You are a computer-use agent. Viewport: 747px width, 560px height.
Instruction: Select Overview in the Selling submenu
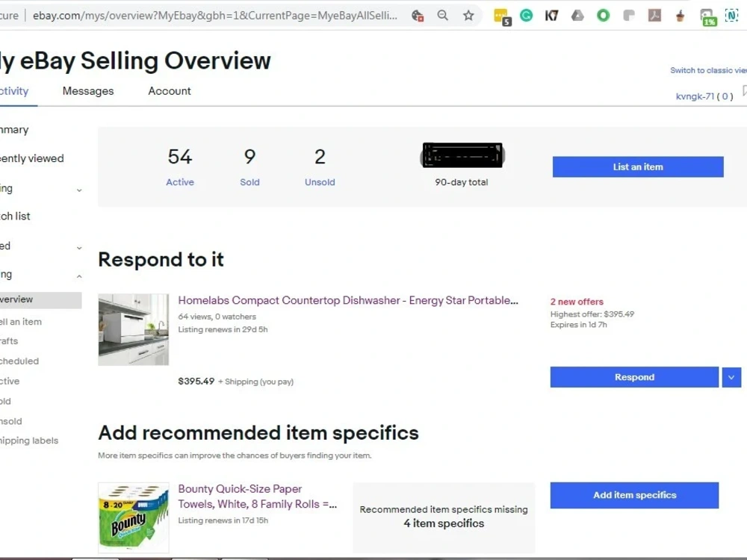point(40,299)
